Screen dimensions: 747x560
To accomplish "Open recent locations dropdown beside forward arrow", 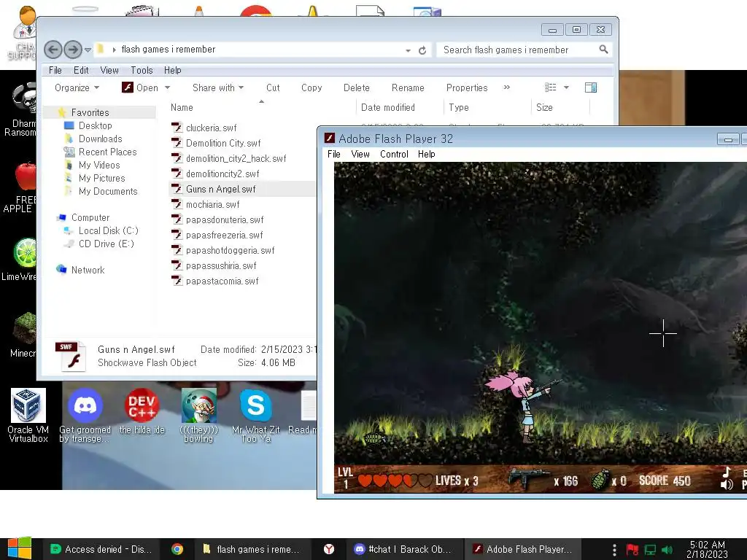I will (88, 50).
